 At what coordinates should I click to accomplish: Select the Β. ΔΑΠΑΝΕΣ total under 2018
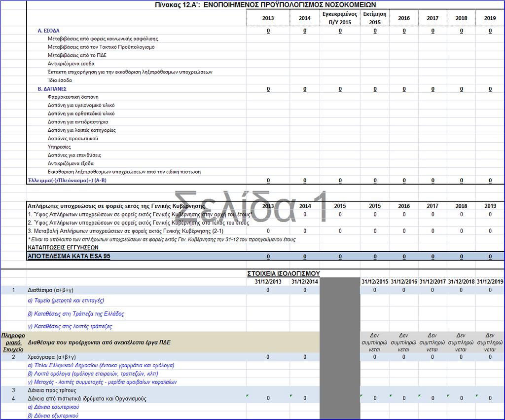(x=462, y=89)
